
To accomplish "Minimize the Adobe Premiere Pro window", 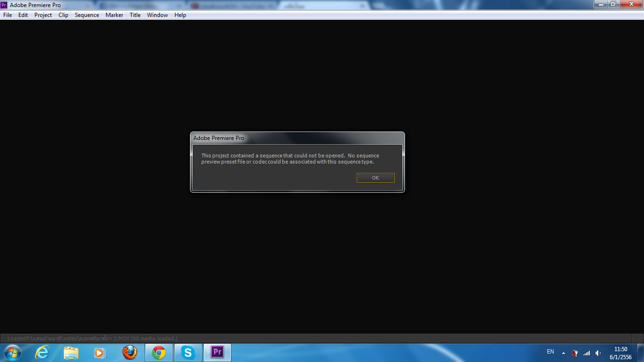I will tap(601, 4).
